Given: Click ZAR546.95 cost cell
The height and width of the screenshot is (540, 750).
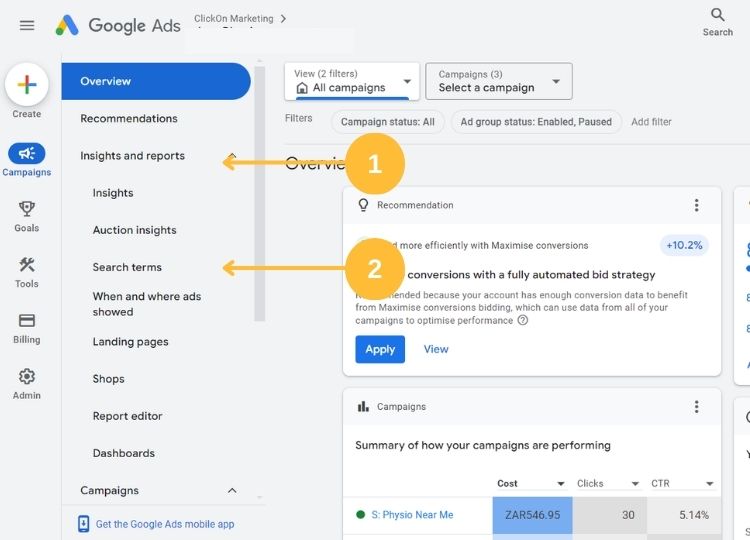Looking at the screenshot, I should tap(532, 515).
